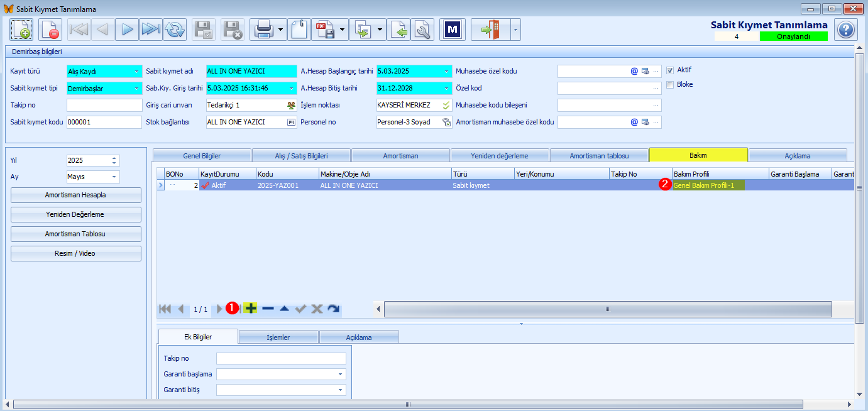Image resolution: width=868 pixels, height=411 pixels.
Task: Switch to Amortisman tab
Action: (400, 155)
